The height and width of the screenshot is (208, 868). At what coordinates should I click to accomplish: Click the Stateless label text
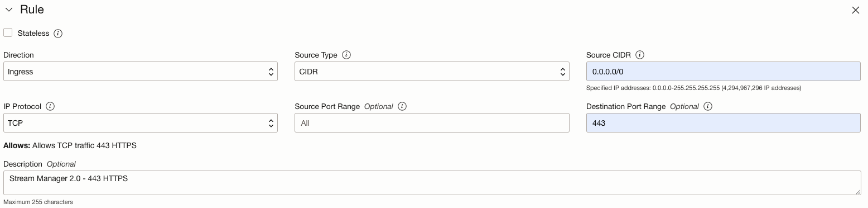pyautogui.click(x=33, y=34)
